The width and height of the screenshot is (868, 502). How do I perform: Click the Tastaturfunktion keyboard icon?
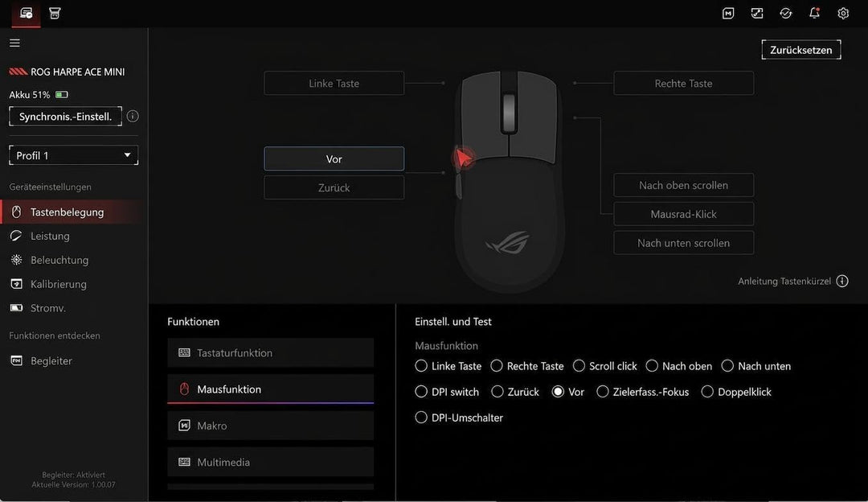coord(184,352)
